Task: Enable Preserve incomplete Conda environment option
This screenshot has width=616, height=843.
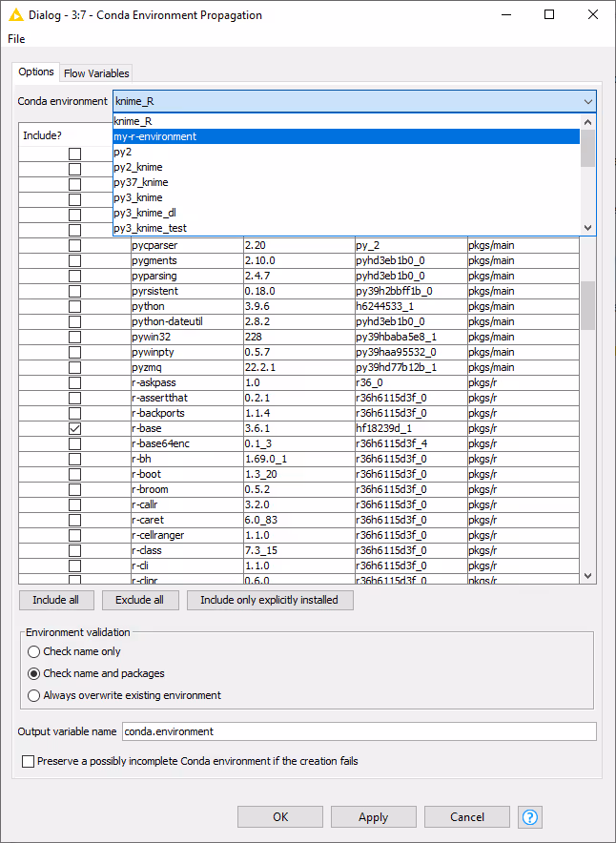Action: coord(29,761)
